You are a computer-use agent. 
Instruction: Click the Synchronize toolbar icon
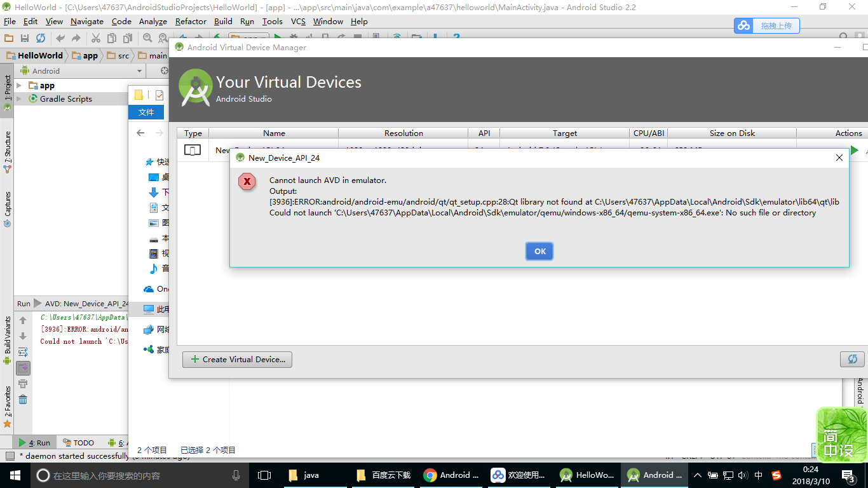(41, 39)
